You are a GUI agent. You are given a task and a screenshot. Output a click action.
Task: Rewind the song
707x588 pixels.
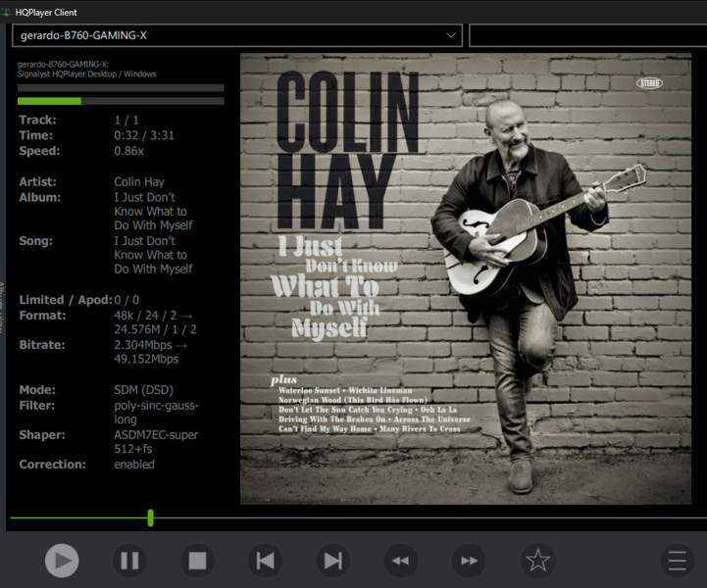401,561
